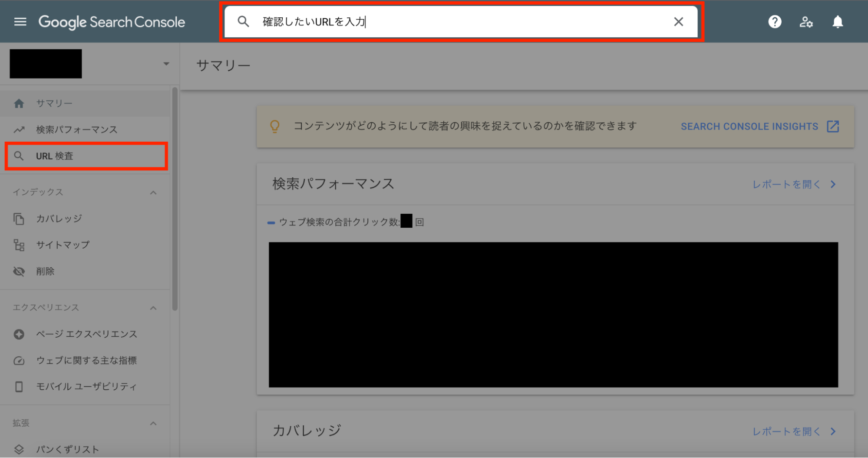Open レポートを開く for カバレッジ card
The image size is (868, 458).
point(786,431)
